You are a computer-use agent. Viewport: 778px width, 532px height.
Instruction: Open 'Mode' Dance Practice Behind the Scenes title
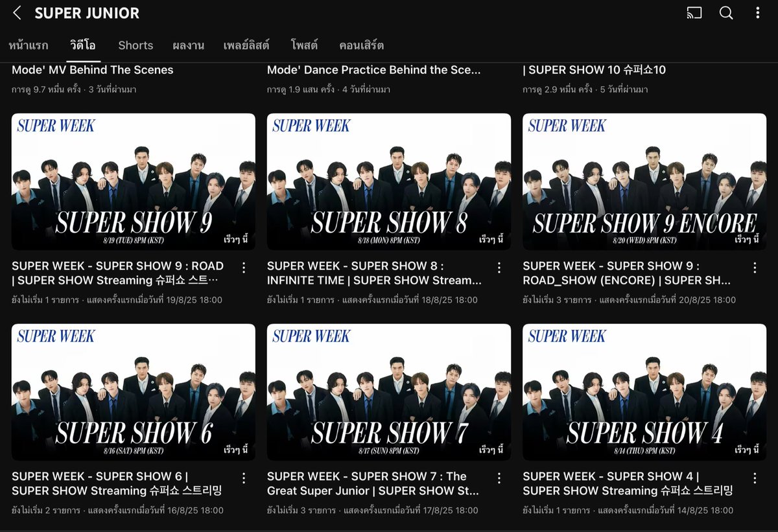[x=374, y=70]
